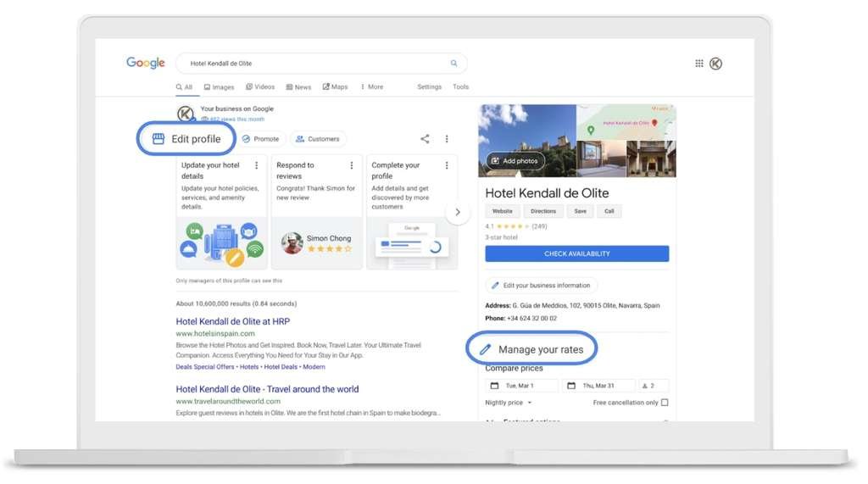Click Add photos on hotel image

point(515,160)
